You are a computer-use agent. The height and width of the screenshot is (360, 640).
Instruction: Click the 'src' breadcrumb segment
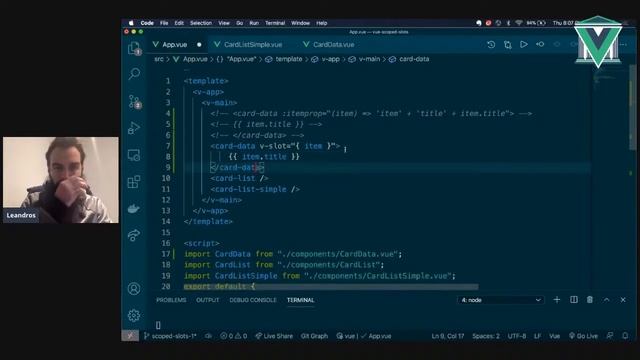point(159,59)
